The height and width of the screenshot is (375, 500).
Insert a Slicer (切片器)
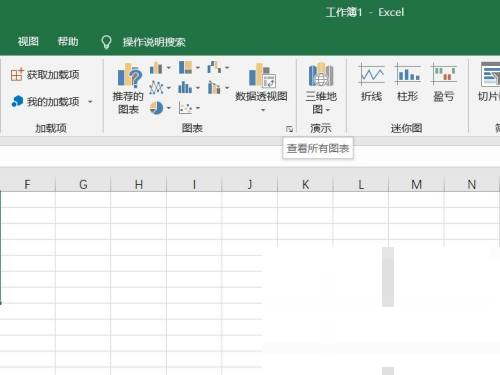pyautogui.click(x=489, y=83)
